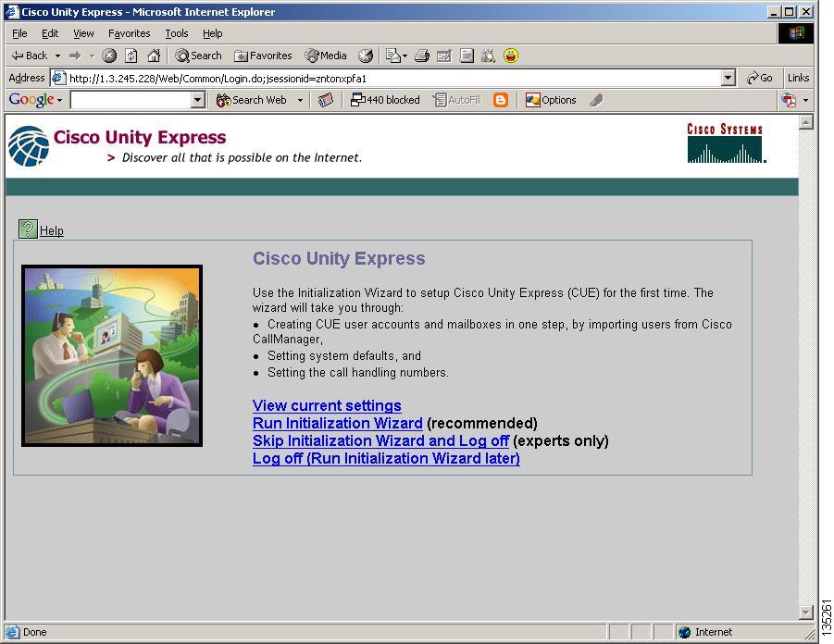Click the orange Blogger icon
This screenshot has width=834, height=644.
501,100
